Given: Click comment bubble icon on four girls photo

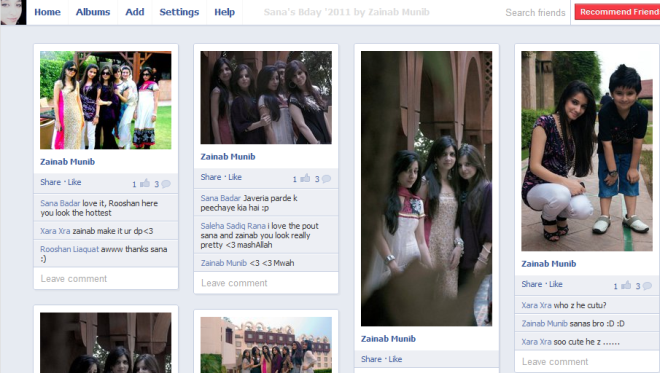Looking at the screenshot, I should point(326,179).
